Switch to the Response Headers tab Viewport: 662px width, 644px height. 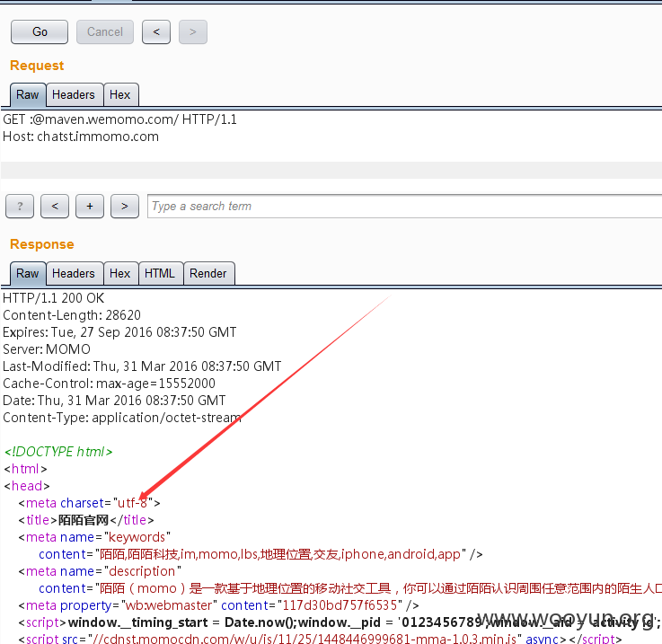click(x=74, y=273)
